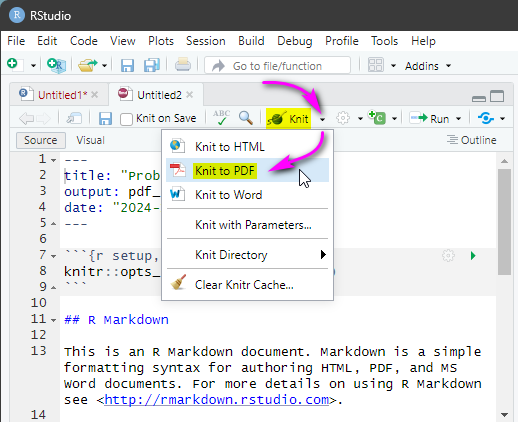Click Show in new window icon
518x422 pixels.
(74, 118)
